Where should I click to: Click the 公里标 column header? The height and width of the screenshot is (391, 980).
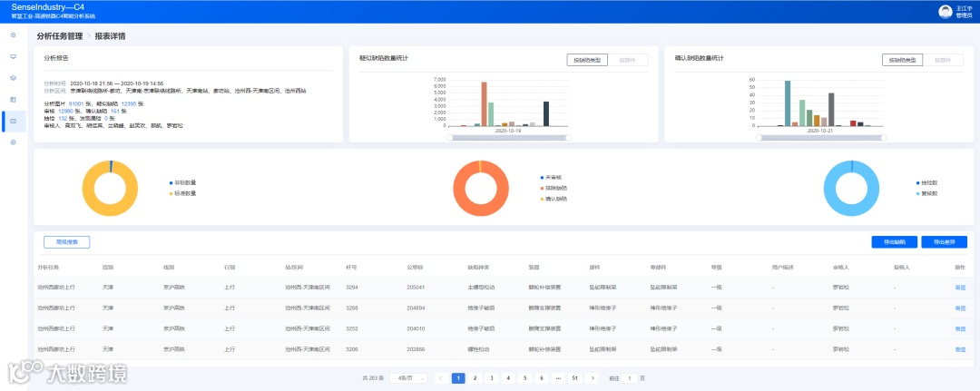(x=415, y=267)
